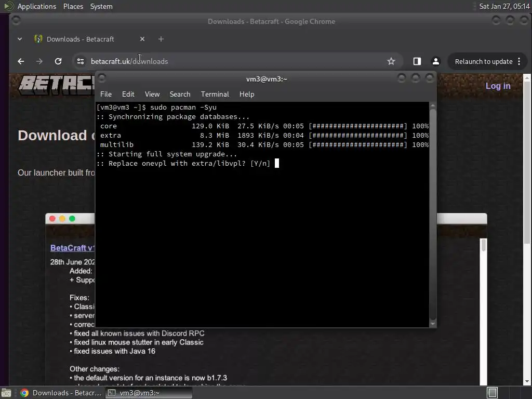
Task: Expand the tab search chevron
Action: 20,39
